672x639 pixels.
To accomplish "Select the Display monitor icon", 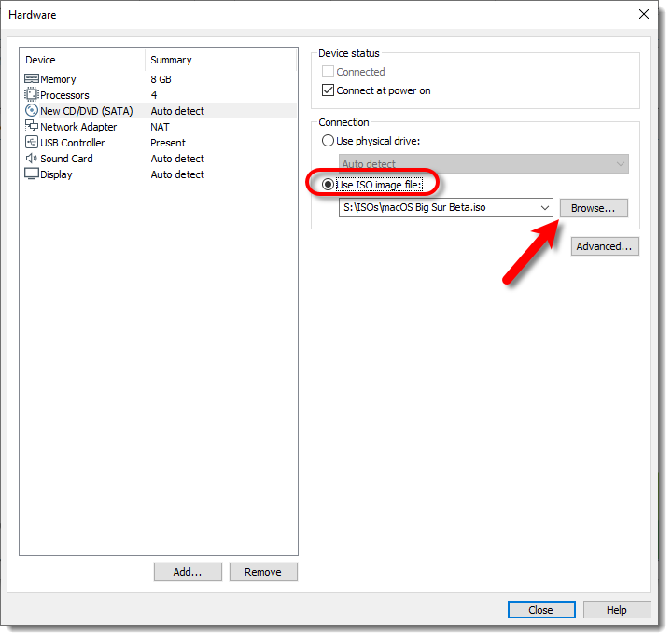I will 31,174.
